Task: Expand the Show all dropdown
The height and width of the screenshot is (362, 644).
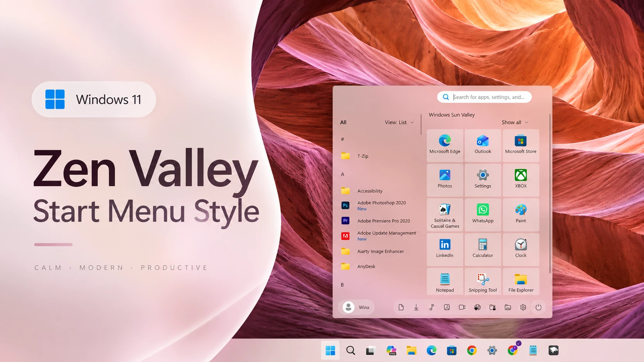Action: click(515, 122)
